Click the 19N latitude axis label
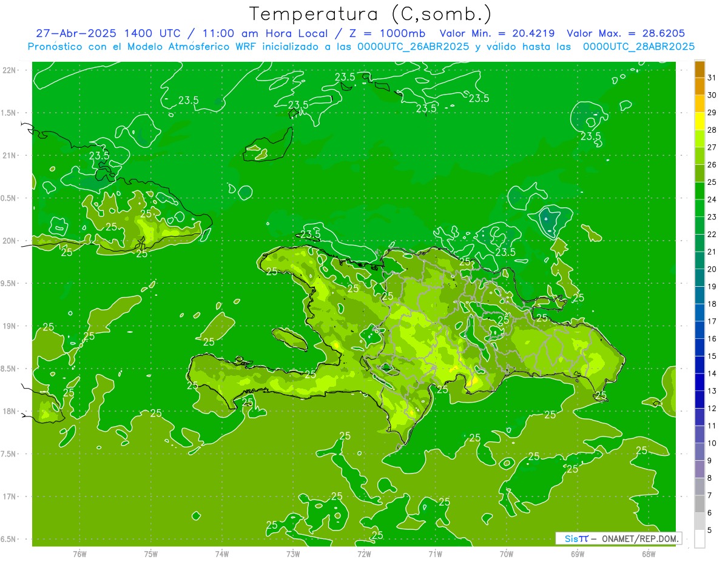The height and width of the screenshot is (562, 728). [x=10, y=326]
